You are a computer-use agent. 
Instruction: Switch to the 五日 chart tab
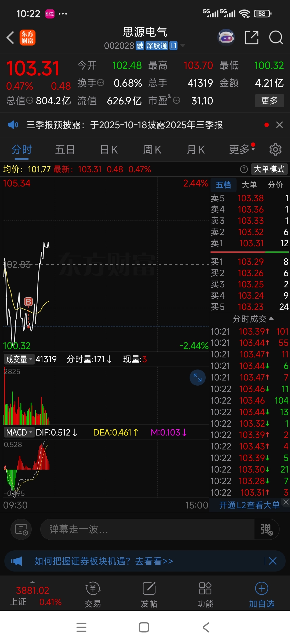65,149
